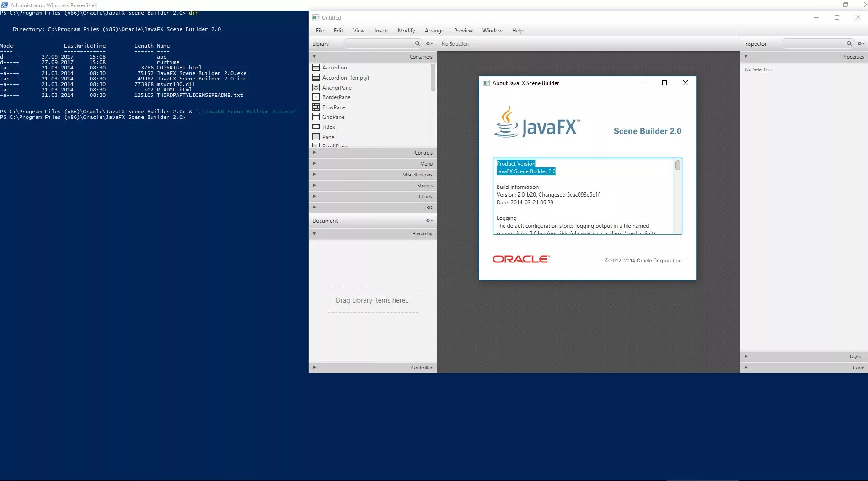Select the GridPane label in Library
This screenshot has width=868, height=481.
[333, 117]
